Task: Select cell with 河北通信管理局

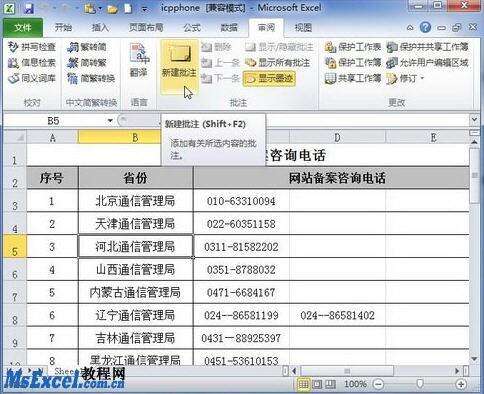Action: coord(135,246)
